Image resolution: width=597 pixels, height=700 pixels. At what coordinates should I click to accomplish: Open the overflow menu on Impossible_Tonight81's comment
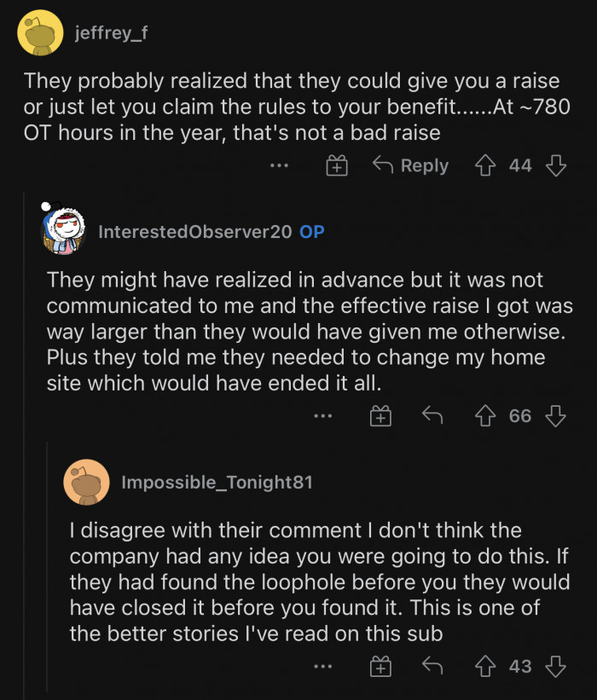pyautogui.click(x=322, y=666)
